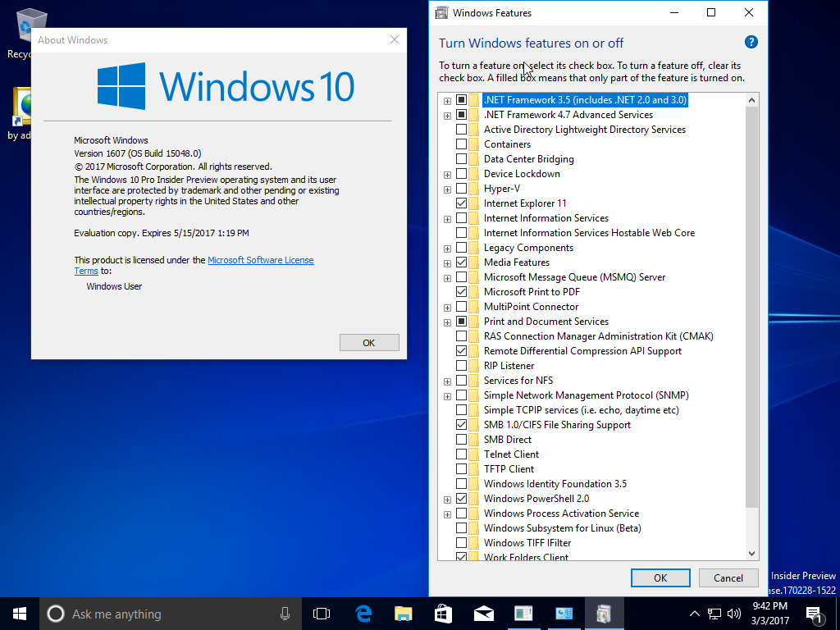Select Active Directory Lightweight Directory Services
This screenshot has width=840, height=630.
click(584, 130)
